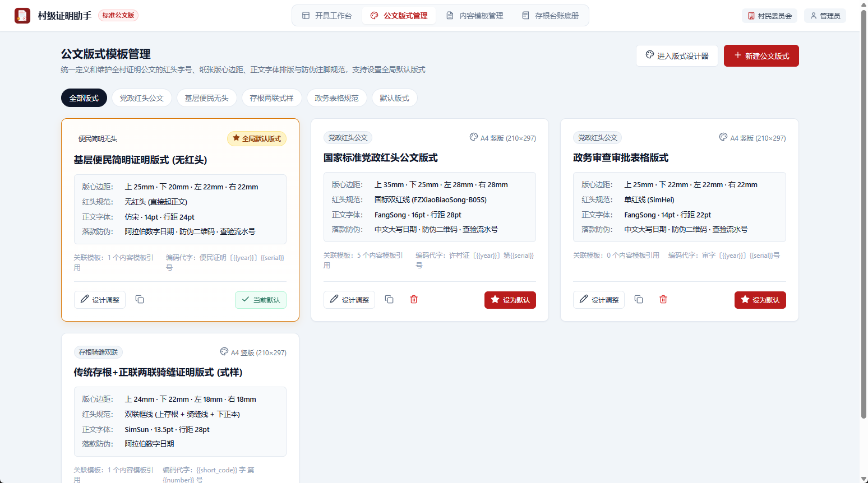Image resolution: width=868 pixels, height=483 pixels.
Task: Click the 当前默认 status button
Action: click(x=261, y=300)
